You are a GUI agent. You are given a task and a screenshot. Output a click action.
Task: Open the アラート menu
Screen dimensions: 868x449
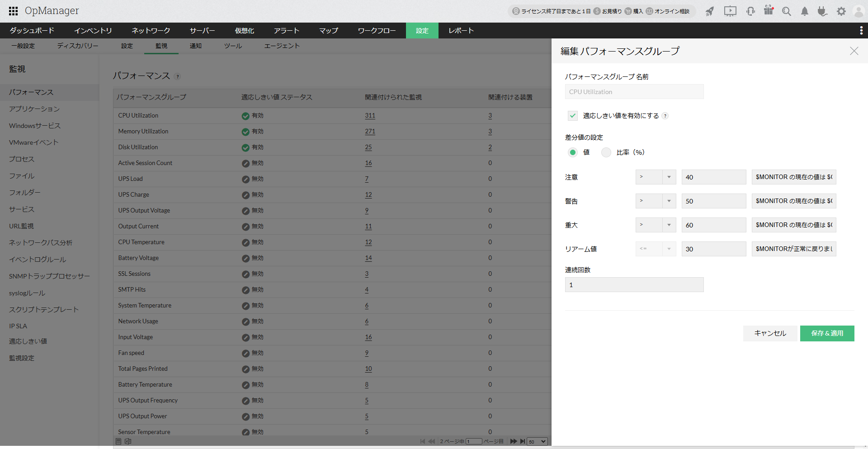[287, 30]
